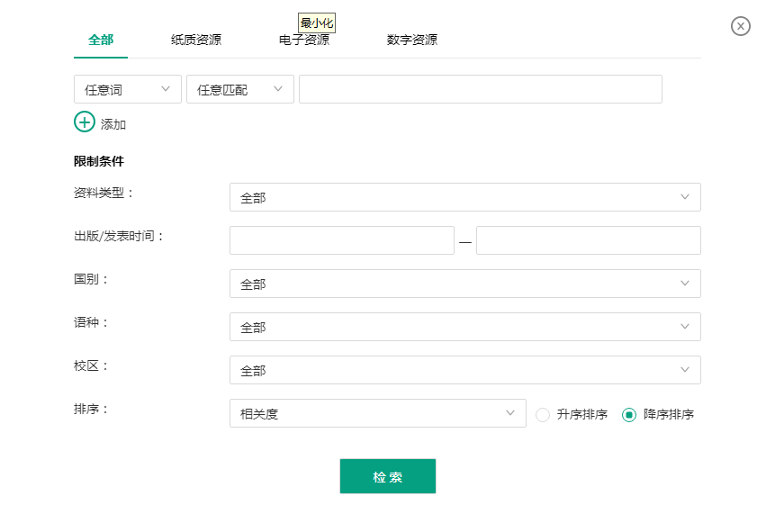Open the 电子资源 tab

(x=304, y=40)
